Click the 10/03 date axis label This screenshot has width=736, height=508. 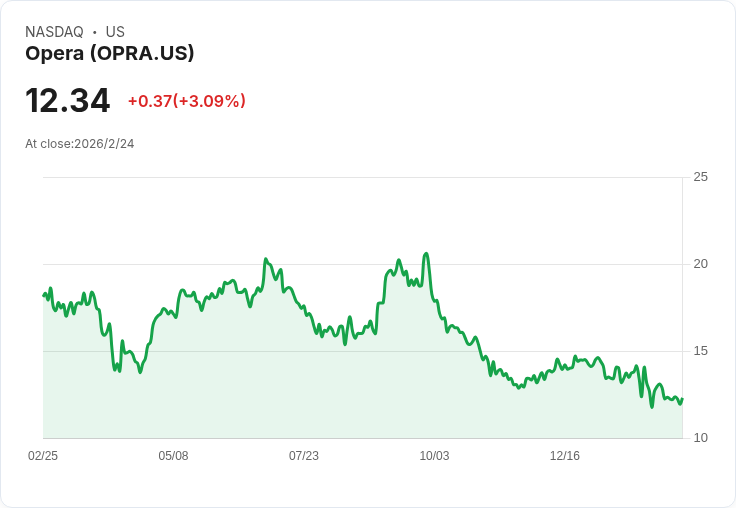[434, 455]
